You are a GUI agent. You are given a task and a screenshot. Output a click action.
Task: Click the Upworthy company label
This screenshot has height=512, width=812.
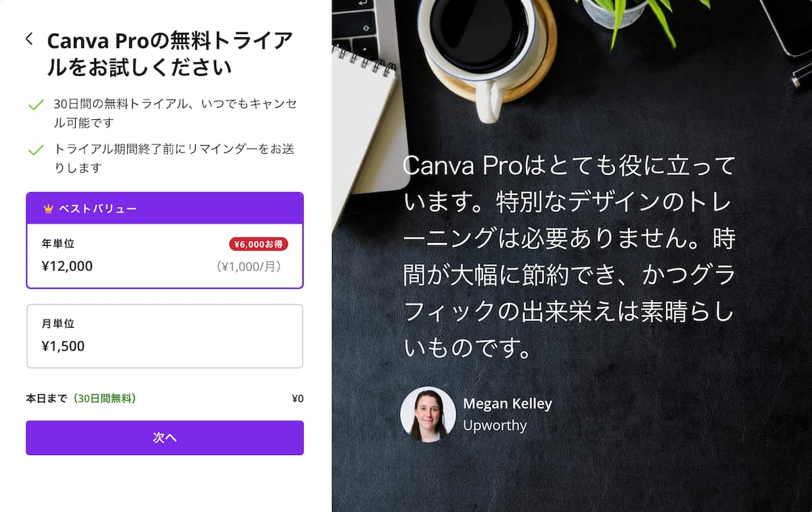pyautogui.click(x=495, y=425)
